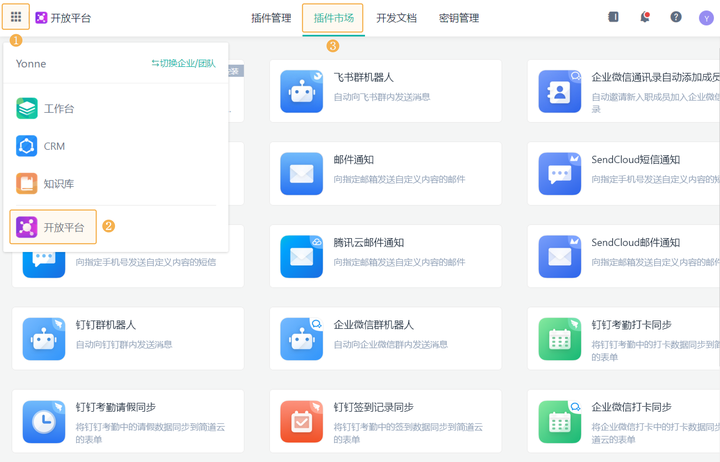Click the 企业微信通讯录 contact icon

pyautogui.click(x=560, y=91)
